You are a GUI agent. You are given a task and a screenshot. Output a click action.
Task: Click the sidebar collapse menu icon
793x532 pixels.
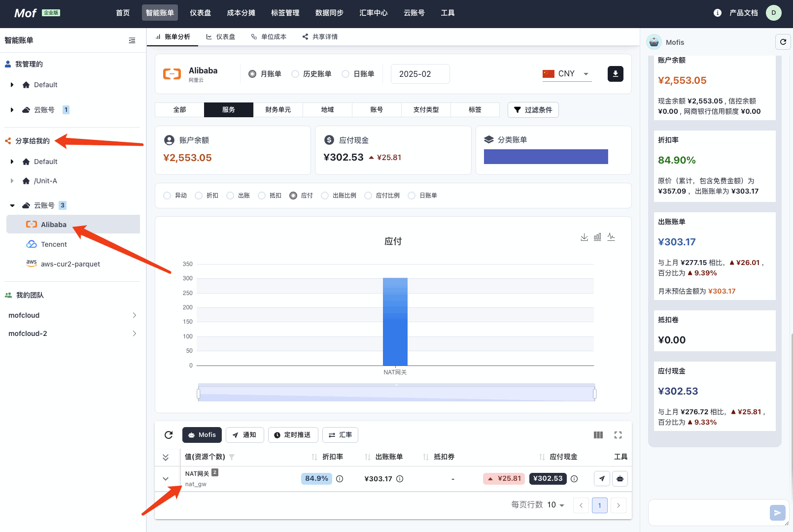[x=132, y=40]
